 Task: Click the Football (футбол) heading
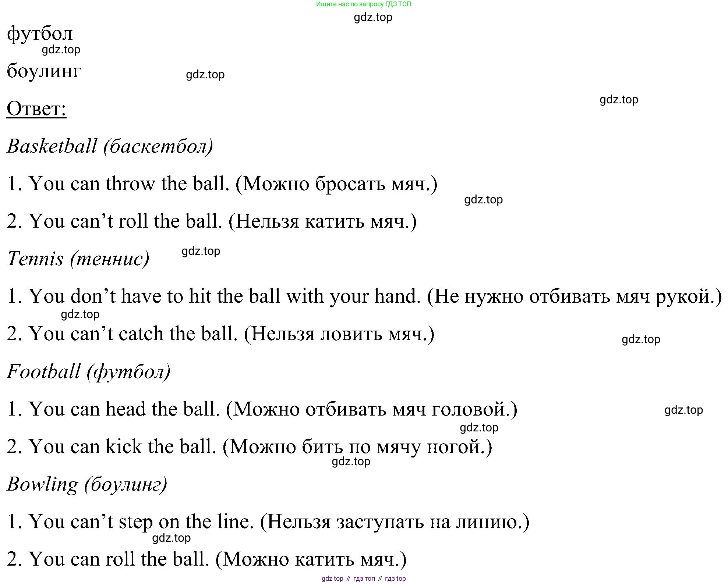pyautogui.click(x=89, y=371)
